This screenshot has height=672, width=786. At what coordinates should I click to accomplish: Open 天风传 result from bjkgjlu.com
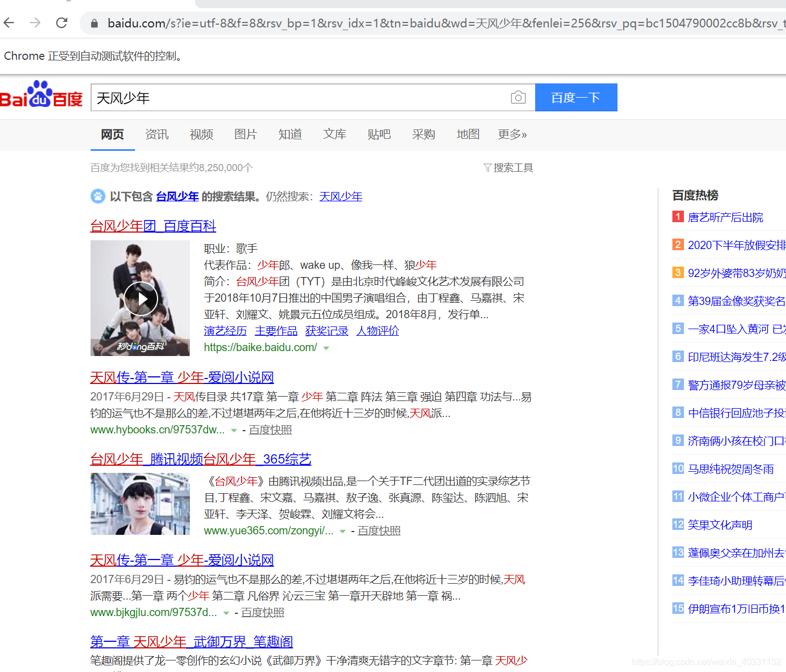(182, 560)
